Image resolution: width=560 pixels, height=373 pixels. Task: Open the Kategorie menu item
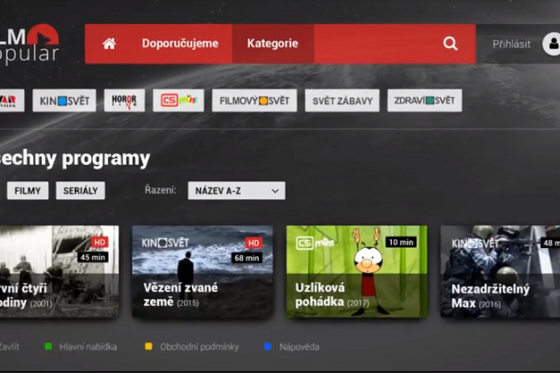[x=272, y=44]
